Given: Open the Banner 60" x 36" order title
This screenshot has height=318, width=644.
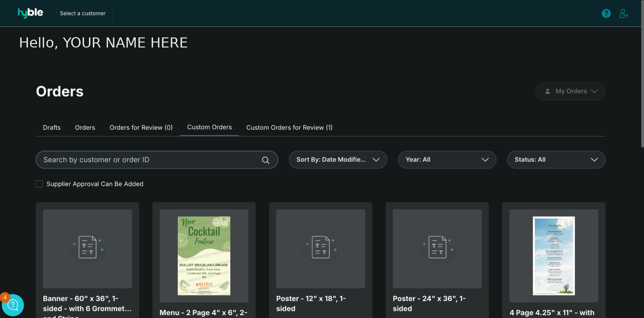Looking at the screenshot, I should (87, 304).
